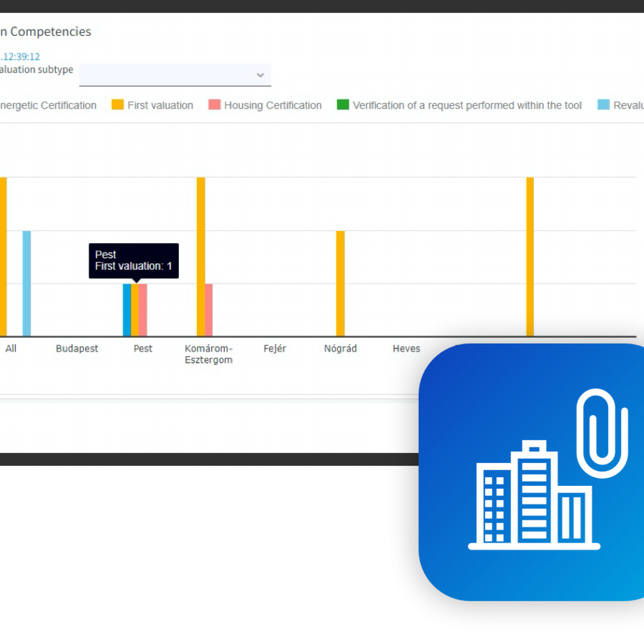Viewport: 644px width, 644px height.
Task: Click the pink Komárom-Esztergom bar
Action: click(209, 310)
